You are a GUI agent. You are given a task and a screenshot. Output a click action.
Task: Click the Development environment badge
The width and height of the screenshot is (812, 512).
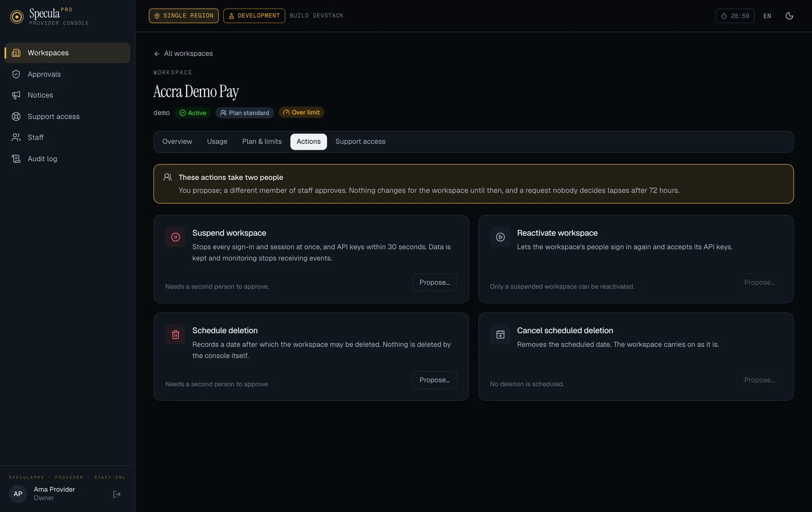click(x=254, y=16)
